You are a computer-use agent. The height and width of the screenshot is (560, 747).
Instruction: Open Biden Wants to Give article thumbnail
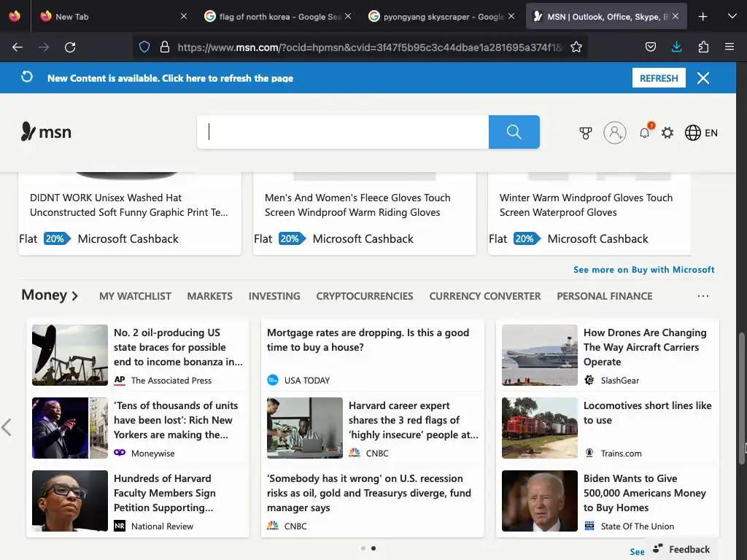pos(540,500)
